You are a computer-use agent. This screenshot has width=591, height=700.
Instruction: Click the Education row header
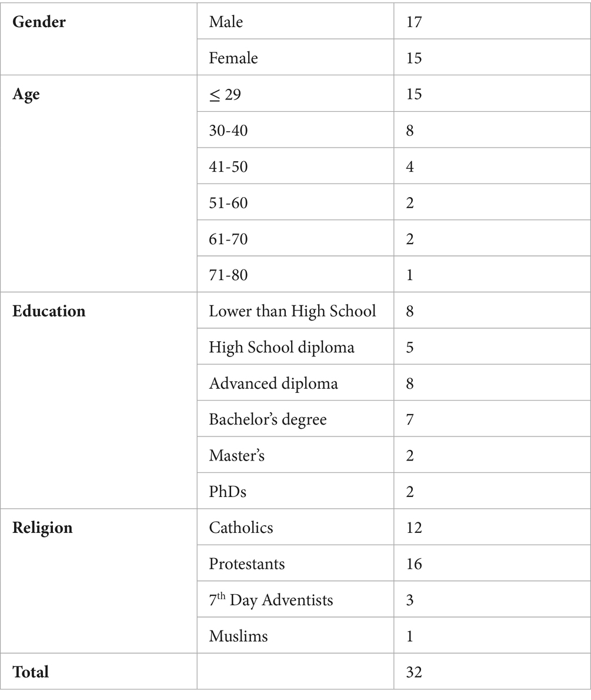(49, 311)
